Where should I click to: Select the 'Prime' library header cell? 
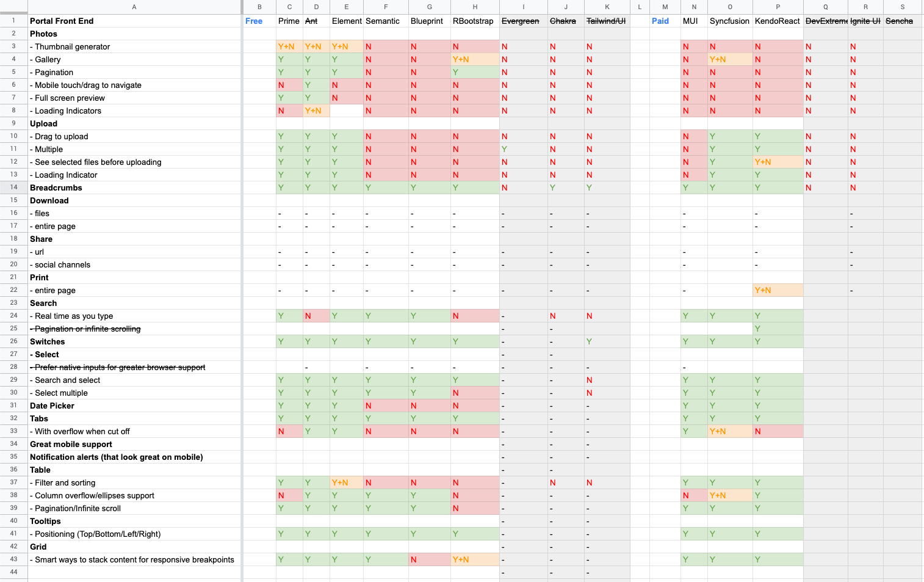coord(289,21)
